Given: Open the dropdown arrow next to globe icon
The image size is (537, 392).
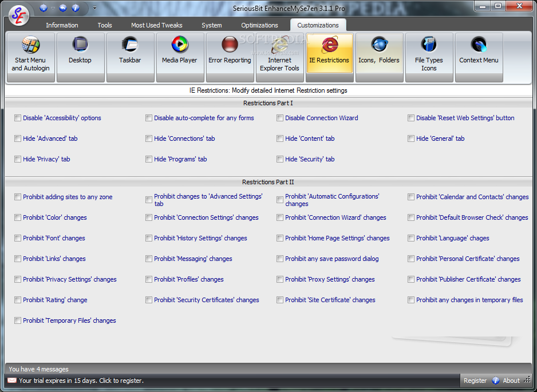Looking at the screenshot, I should coord(53,8).
